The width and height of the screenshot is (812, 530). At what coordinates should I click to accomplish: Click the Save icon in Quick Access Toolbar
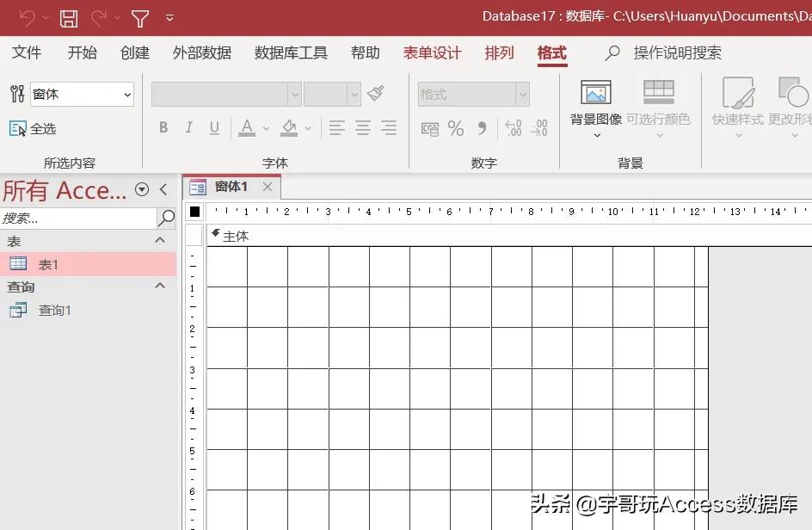pos(69,18)
